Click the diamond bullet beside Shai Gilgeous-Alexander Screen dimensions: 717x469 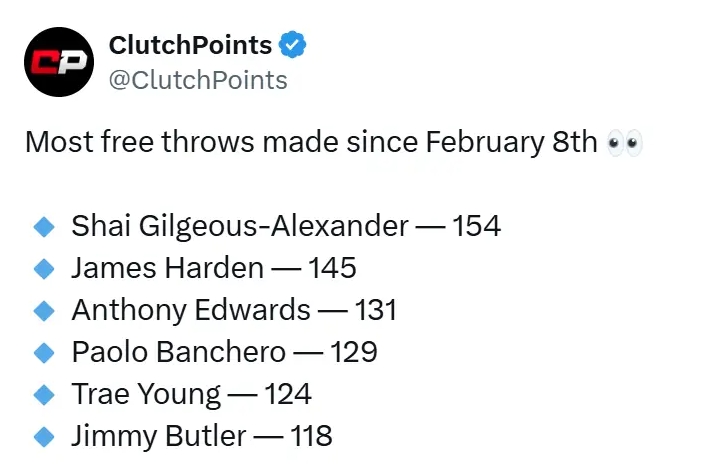tap(43, 226)
